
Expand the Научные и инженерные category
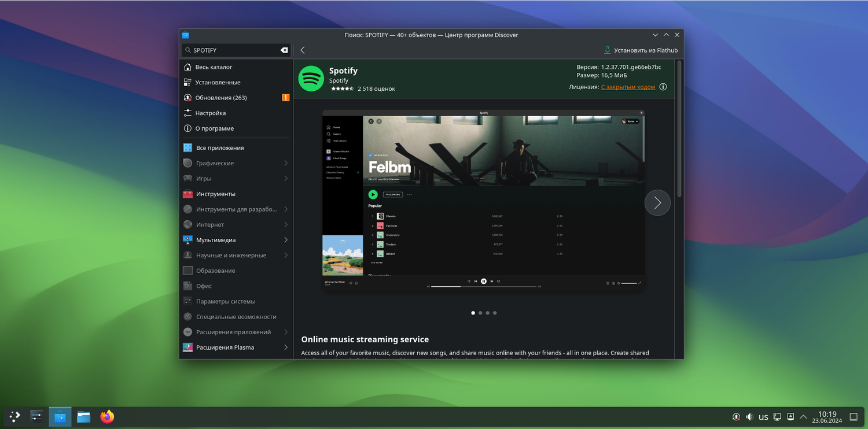tap(286, 255)
